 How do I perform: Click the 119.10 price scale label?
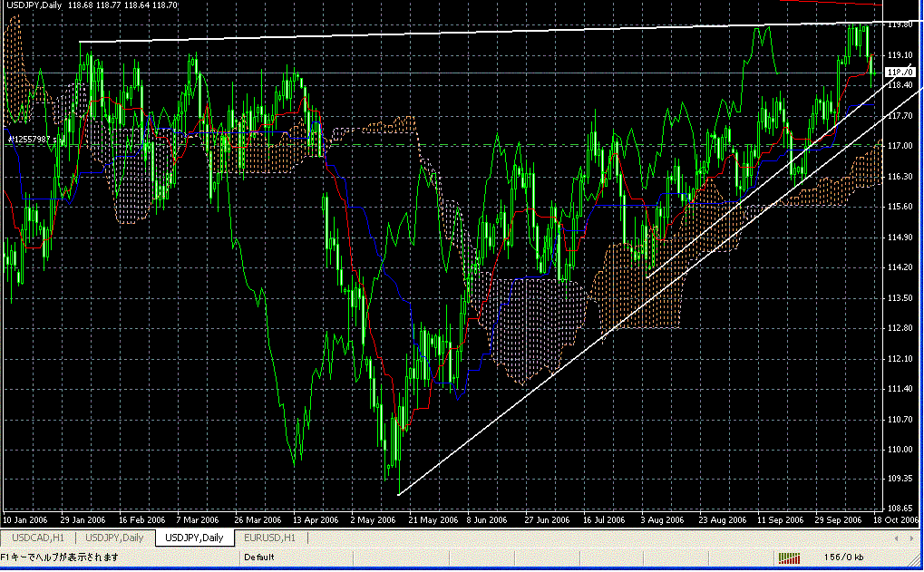pyautogui.click(x=900, y=54)
